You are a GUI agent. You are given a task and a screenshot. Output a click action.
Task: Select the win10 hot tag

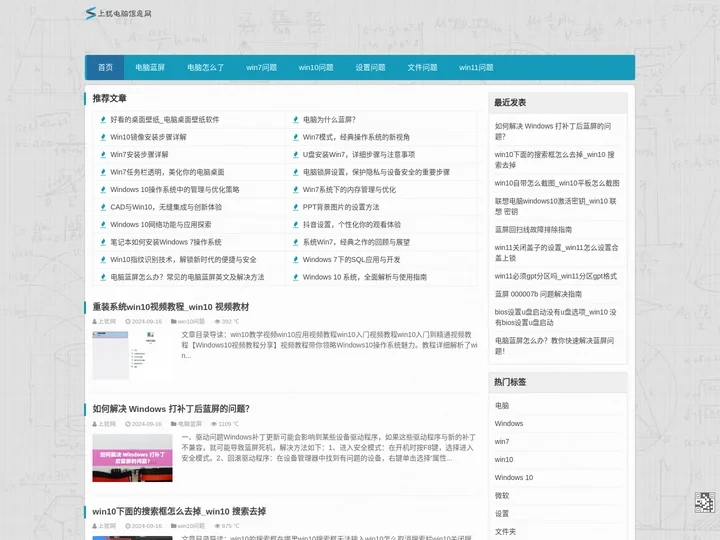504,459
